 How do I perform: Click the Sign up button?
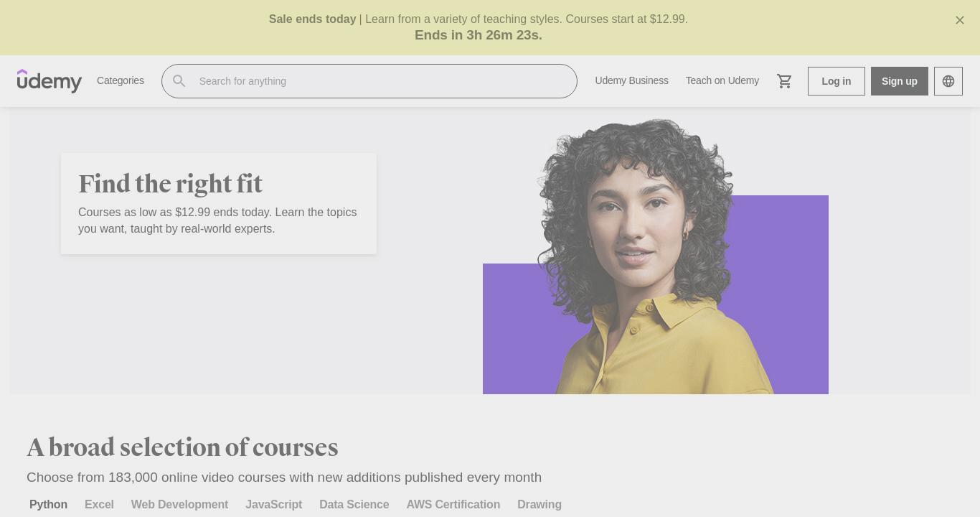coord(900,81)
